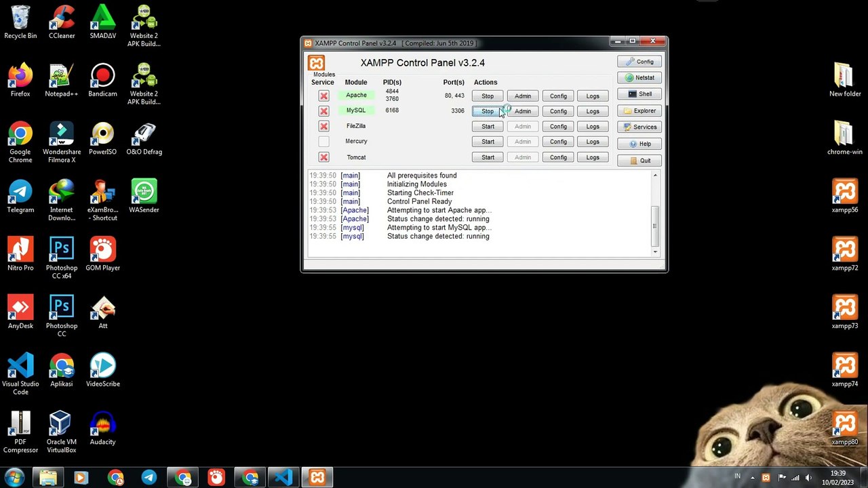Viewport: 868px width, 488px height.
Task: Open Config for Apache module
Action: [x=558, y=96]
